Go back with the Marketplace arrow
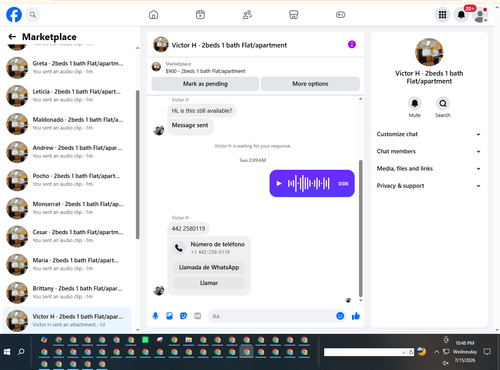Viewport: 500px width, 370px height. (12, 37)
